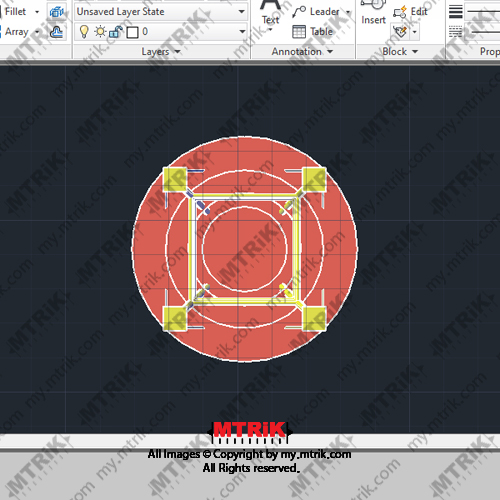
Task: Expand the Block panel
Action: tap(400, 52)
